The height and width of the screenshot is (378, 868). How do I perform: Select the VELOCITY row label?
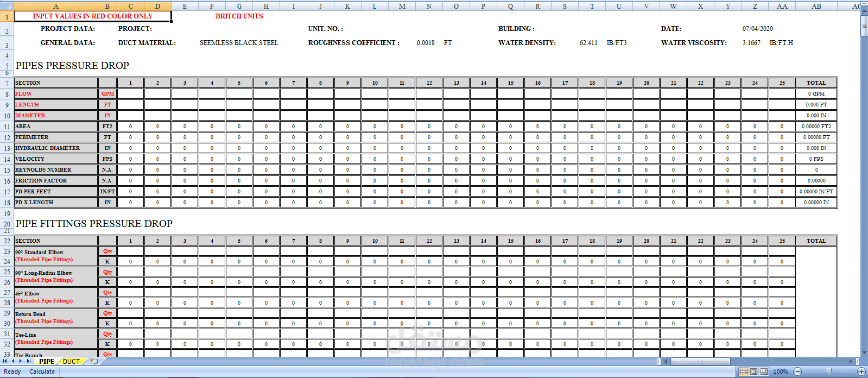pos(56,159)
